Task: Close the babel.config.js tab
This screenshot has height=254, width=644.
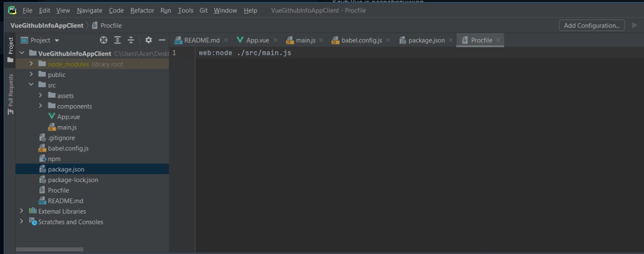Action: [388, 40]
